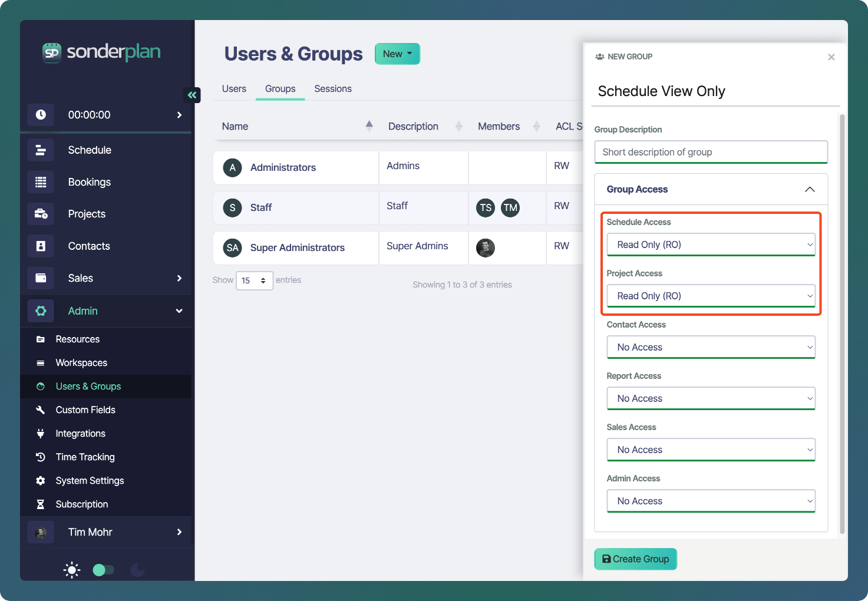Switch to the Users tab
Image resolution: width=868 pixels, height=601 pixels.
coord(234,88)
